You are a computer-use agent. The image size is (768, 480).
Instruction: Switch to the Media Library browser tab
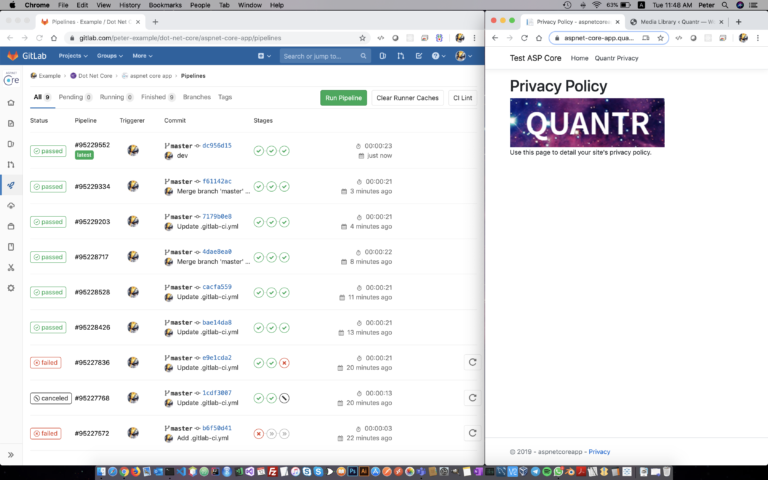tap(676, 22)
